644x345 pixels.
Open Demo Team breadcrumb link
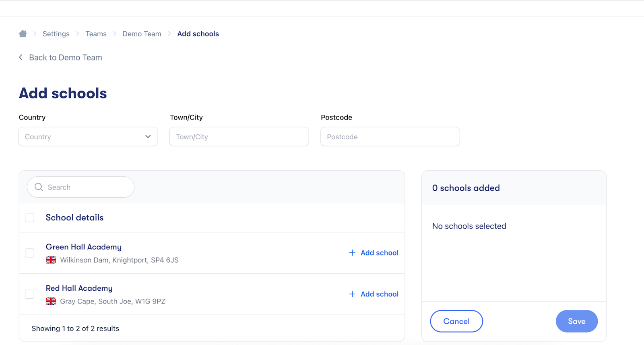click(142, 34)
